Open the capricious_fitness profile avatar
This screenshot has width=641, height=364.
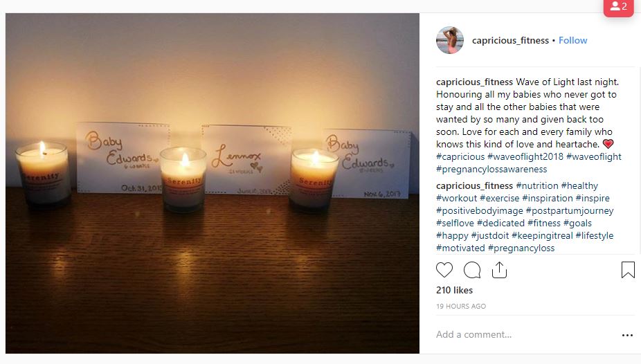pos(450,40)
